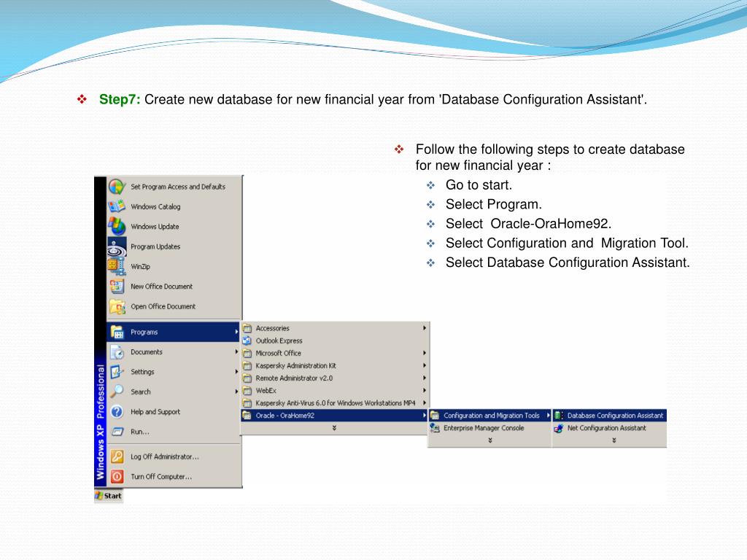Click the Programs folder icon
The height and width of the screenshot is (560, 747).
click(x=117, y=332)
